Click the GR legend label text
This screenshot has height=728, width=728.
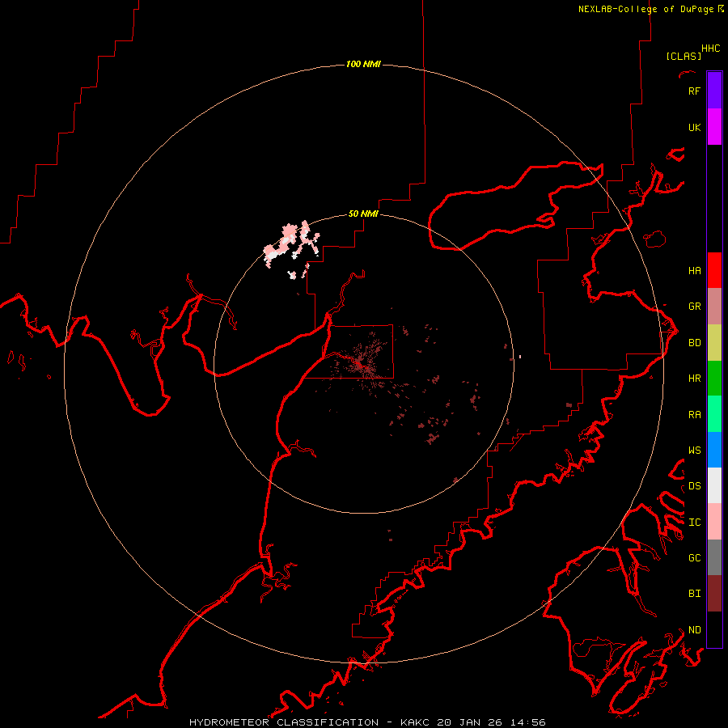click(694, 306)
